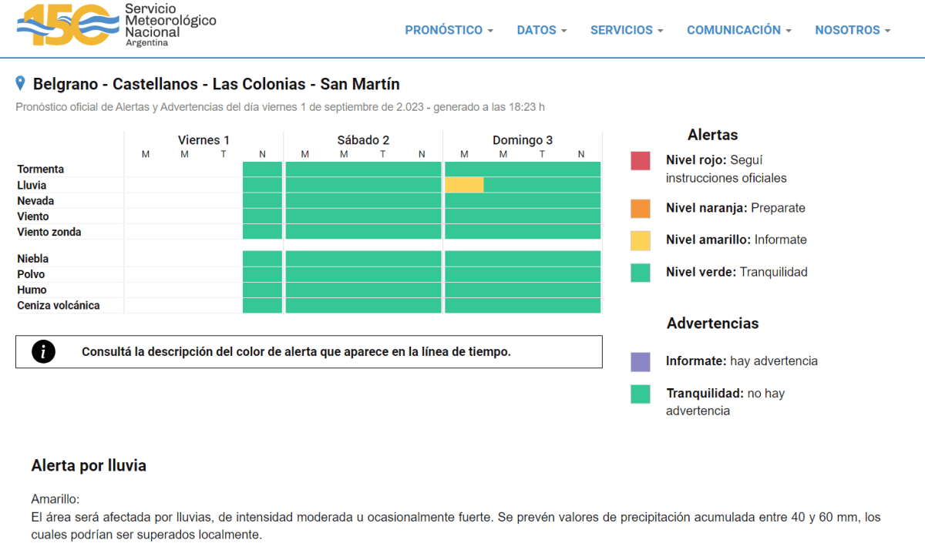Viewport: 925px width, 560px height.
Task: Click the orange Nivel naranja swatch
Action: point(641,209)
